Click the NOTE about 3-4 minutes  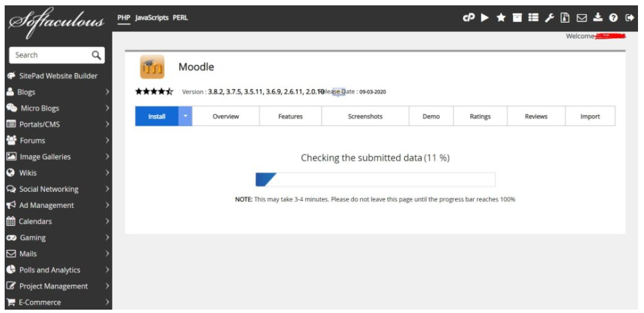(375, 199)
